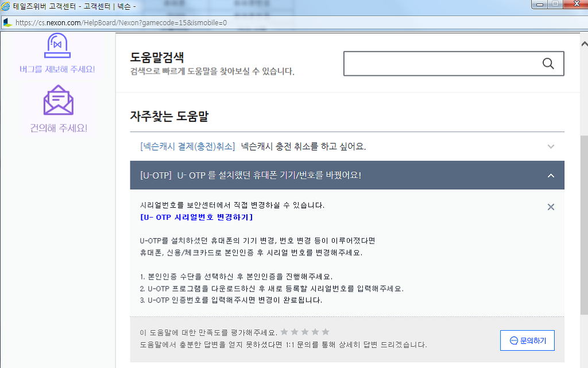Collapse the U-OTP help entry chevron

[x=551, y=175]
